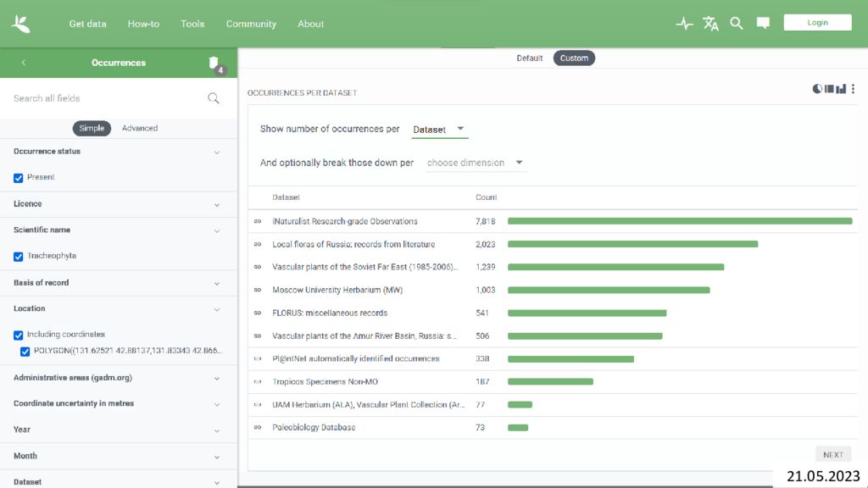868x488 pixels.
Task: Click the Tropicos Specimens Non-MO bar
Action: coord(550,382)
